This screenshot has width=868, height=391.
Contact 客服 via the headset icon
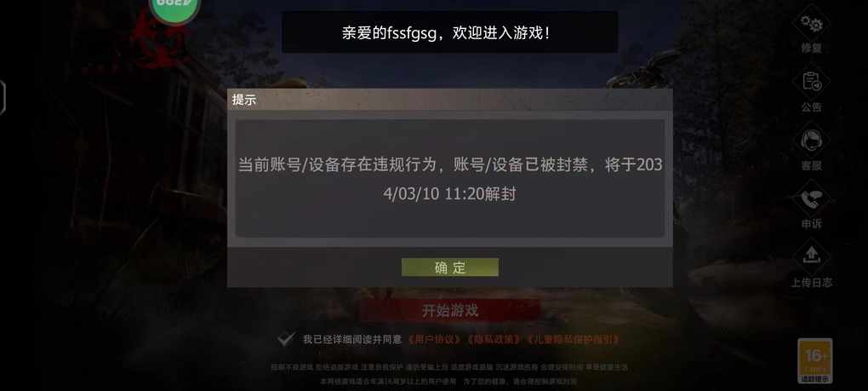tap(812, 141)
